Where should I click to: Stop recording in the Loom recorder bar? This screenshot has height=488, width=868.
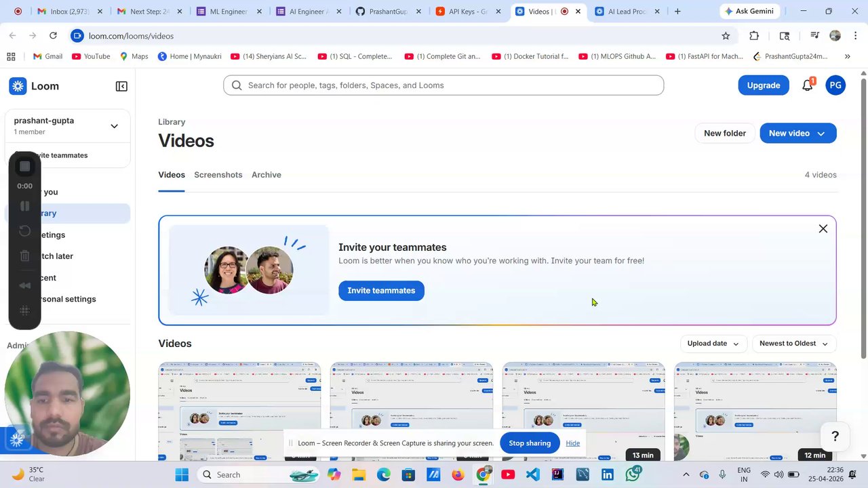[x=24, y=166]
